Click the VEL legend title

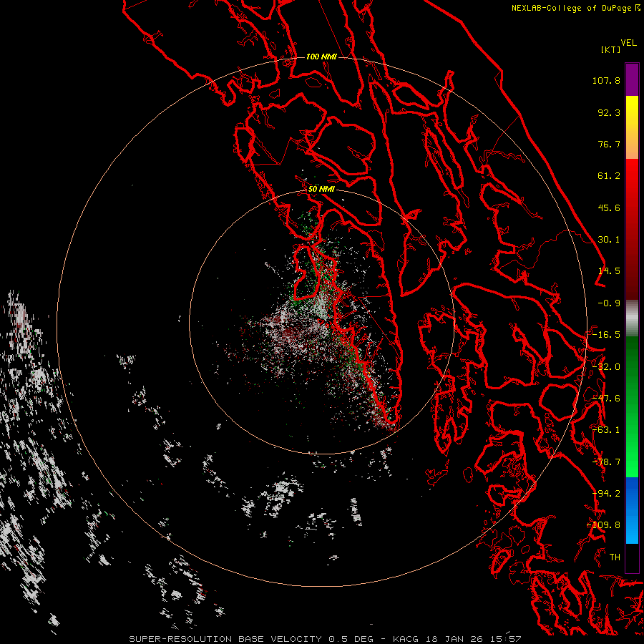click(628, 43)
